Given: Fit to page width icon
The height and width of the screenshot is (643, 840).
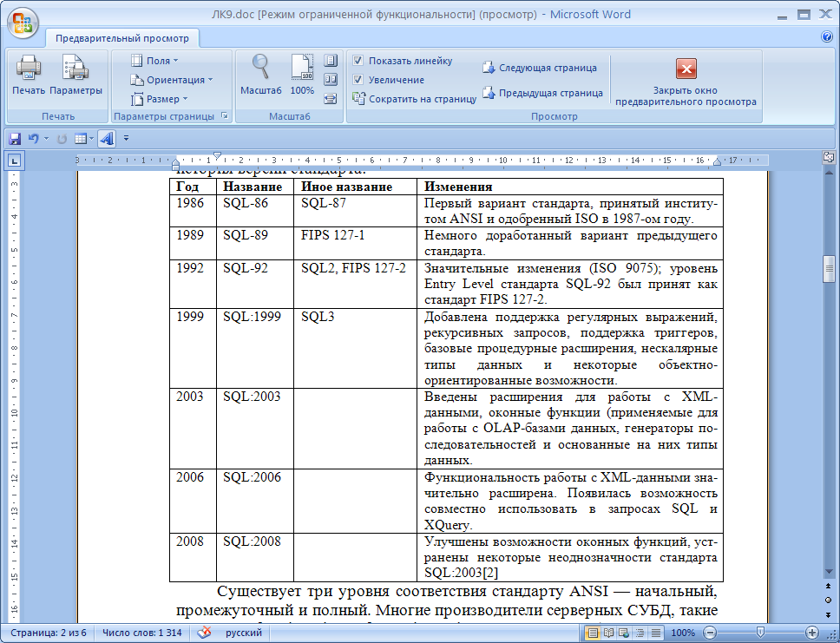Looking at the screenshot, I should (x=331, y=99).
